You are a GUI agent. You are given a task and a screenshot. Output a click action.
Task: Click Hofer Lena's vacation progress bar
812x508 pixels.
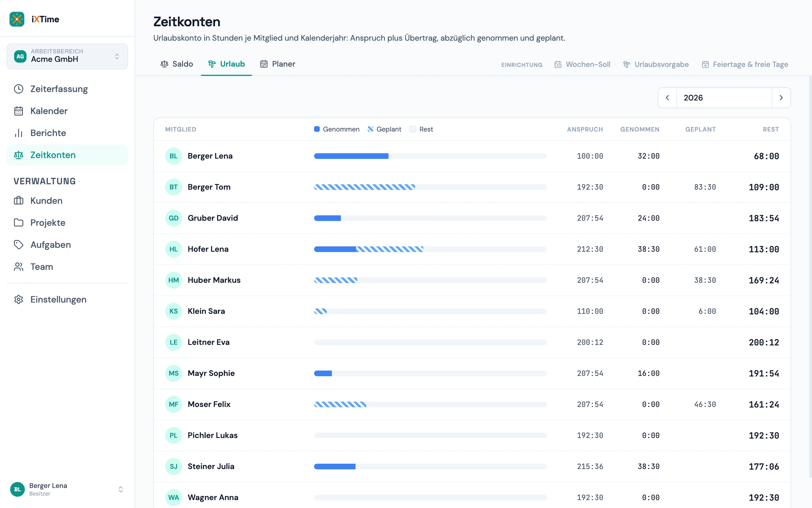pos(431,249)
